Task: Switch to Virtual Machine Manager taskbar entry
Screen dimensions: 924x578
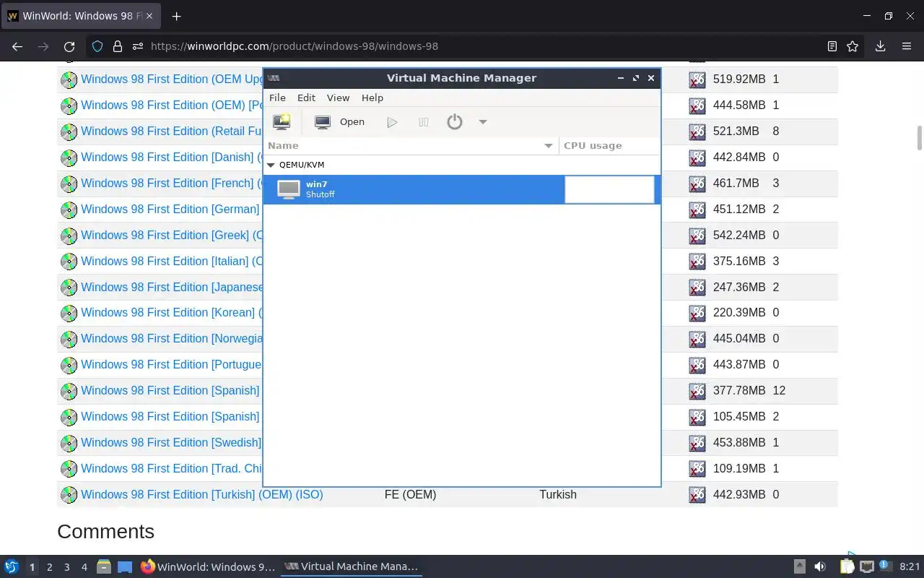Action: [x=351, y=567]
